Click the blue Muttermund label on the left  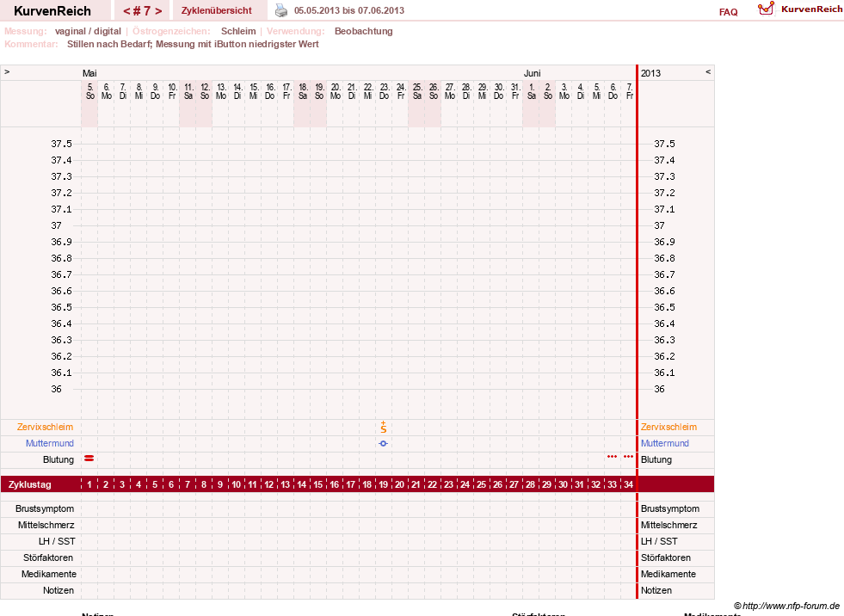pyautogui.click(x=50, y=443)
